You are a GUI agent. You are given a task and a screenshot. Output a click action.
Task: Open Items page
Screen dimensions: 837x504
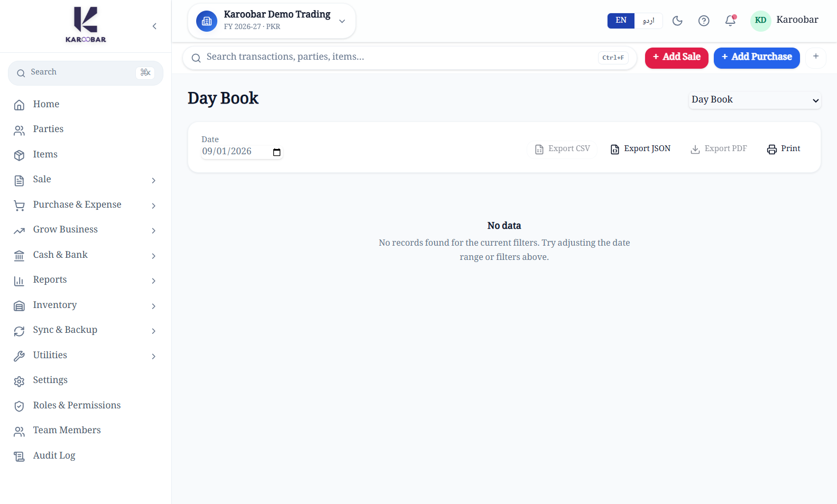pos(86,155)
